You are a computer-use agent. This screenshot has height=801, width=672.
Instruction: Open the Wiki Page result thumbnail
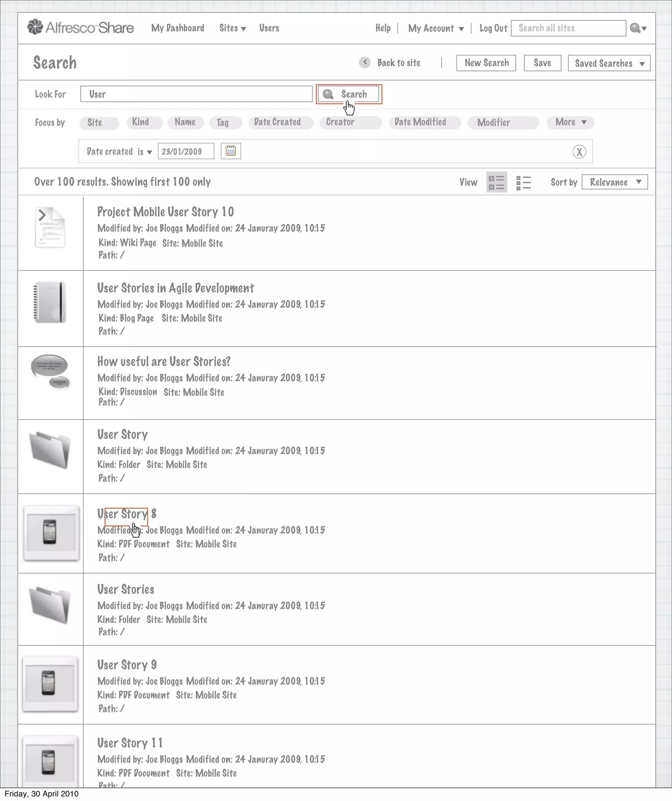(x=50, y=227)
